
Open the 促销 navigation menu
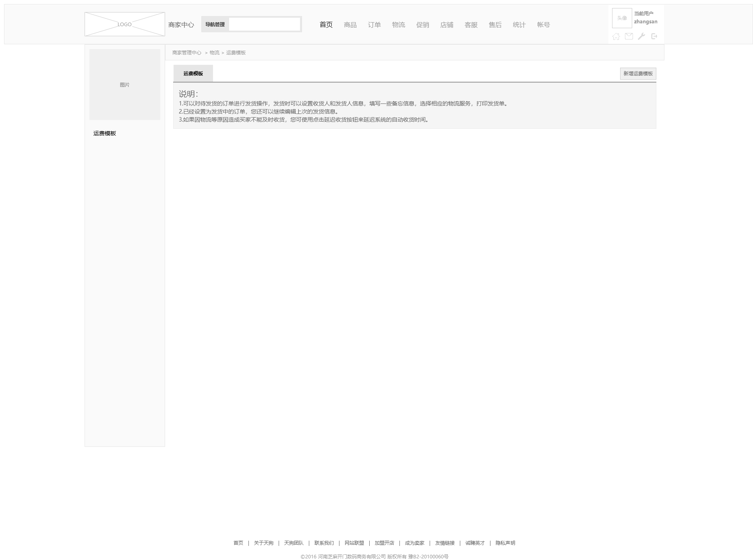click(x=423, y=25)
